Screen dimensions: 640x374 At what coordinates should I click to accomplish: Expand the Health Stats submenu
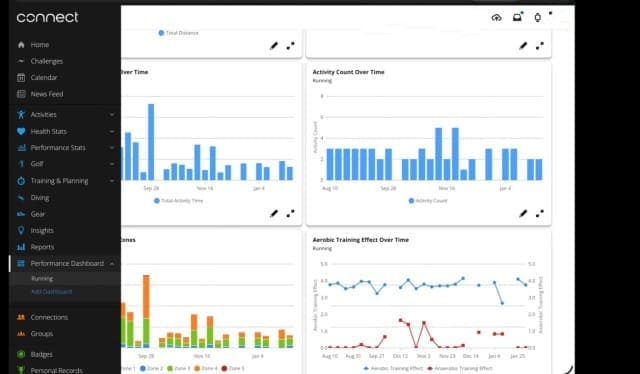112,131
